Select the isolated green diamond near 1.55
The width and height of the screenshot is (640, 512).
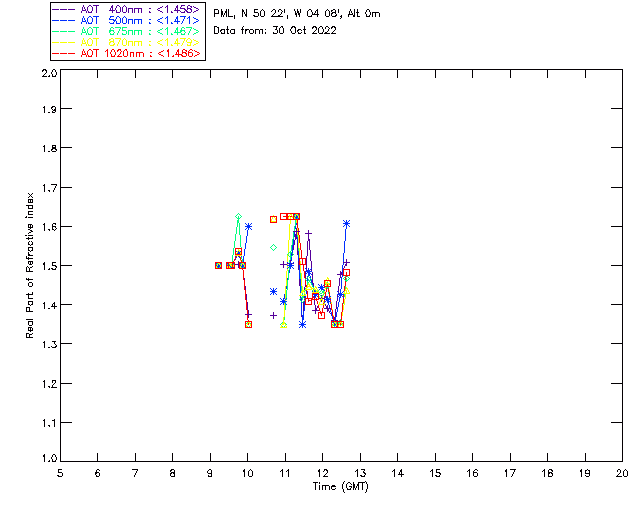pos(273,247)
